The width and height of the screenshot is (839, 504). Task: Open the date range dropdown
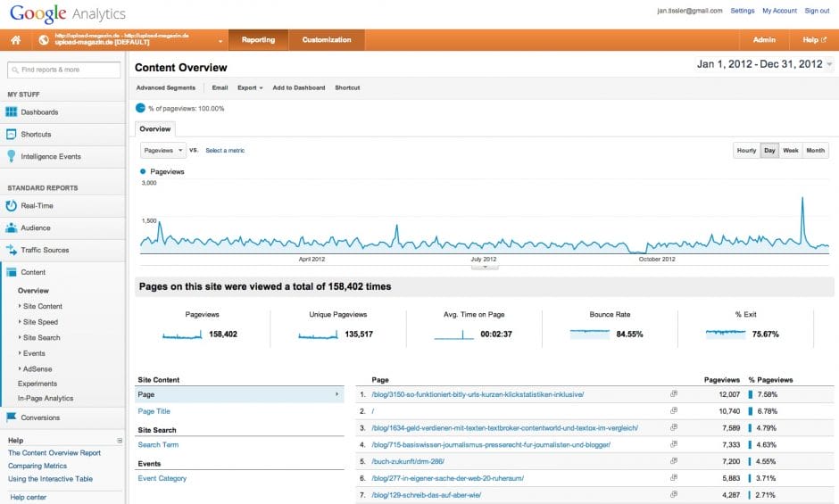coord(829,65)
